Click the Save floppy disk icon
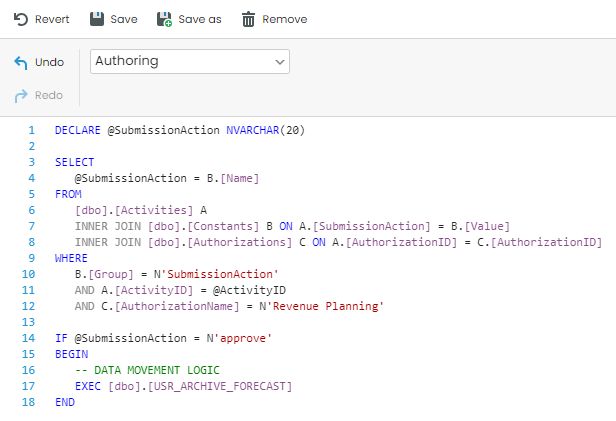Viewport: 616px width, 421px height. click(x=97, y=19)
